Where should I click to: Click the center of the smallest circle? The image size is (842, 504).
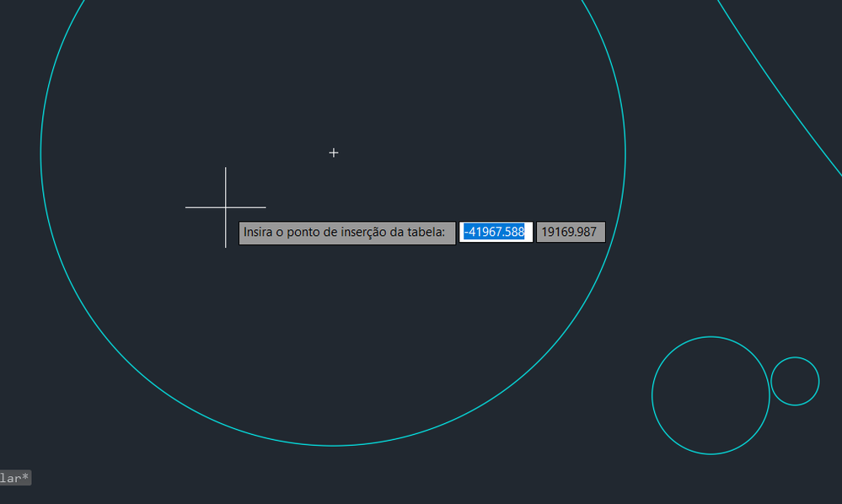pyautogui.click(x=796, y=381)
